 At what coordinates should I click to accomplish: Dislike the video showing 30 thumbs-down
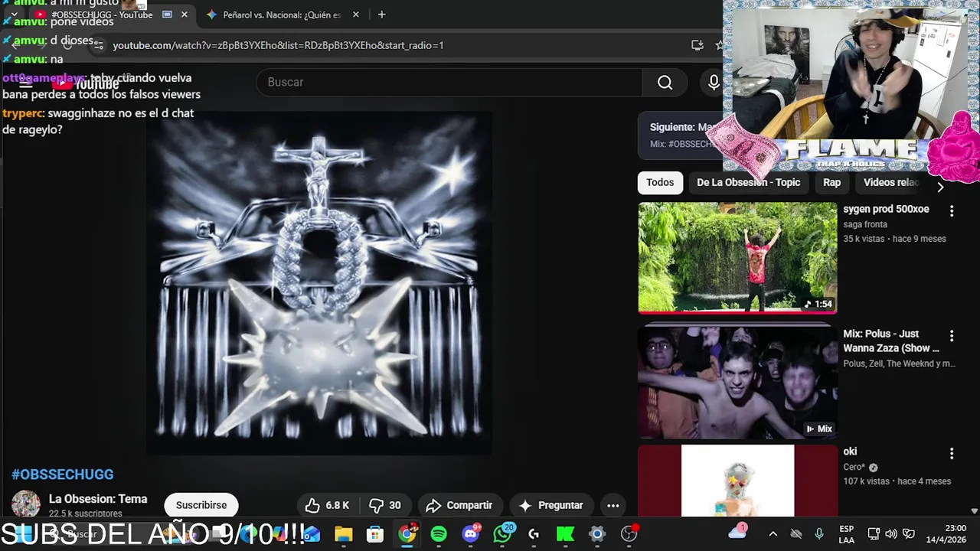[385, 505]
